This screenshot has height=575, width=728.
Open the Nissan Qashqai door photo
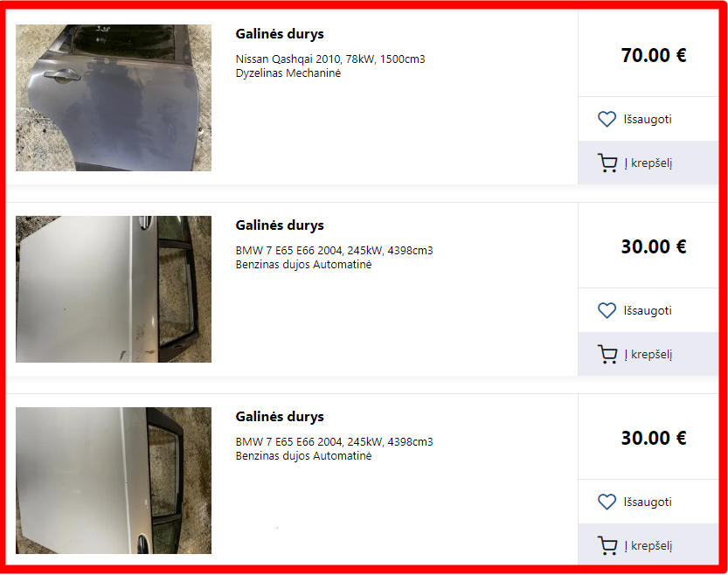114,98
